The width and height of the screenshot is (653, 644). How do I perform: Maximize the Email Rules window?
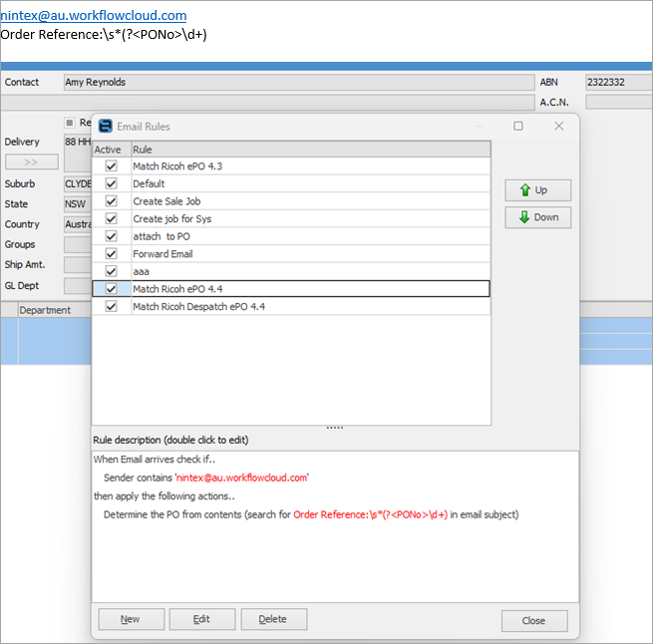click(x=518, y=126)
